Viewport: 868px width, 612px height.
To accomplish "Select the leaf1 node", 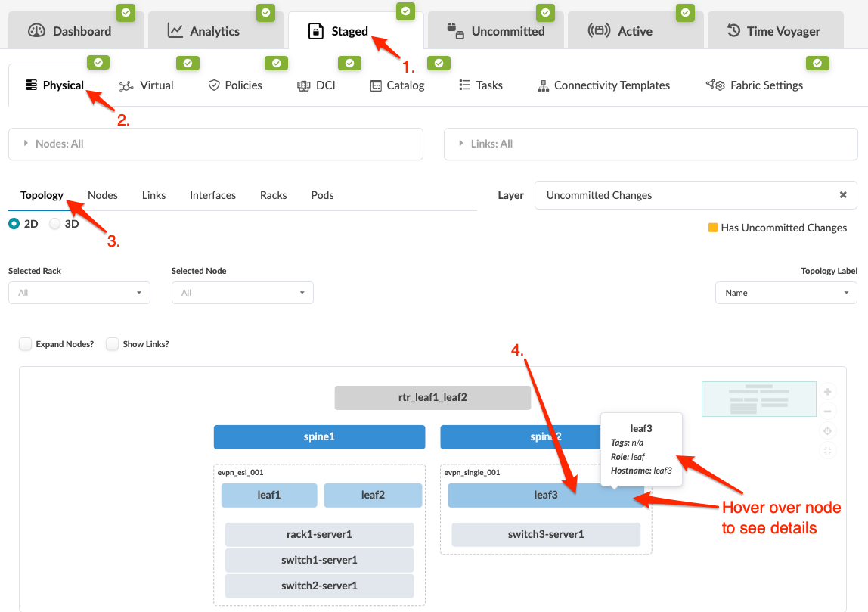I will 269,496.
